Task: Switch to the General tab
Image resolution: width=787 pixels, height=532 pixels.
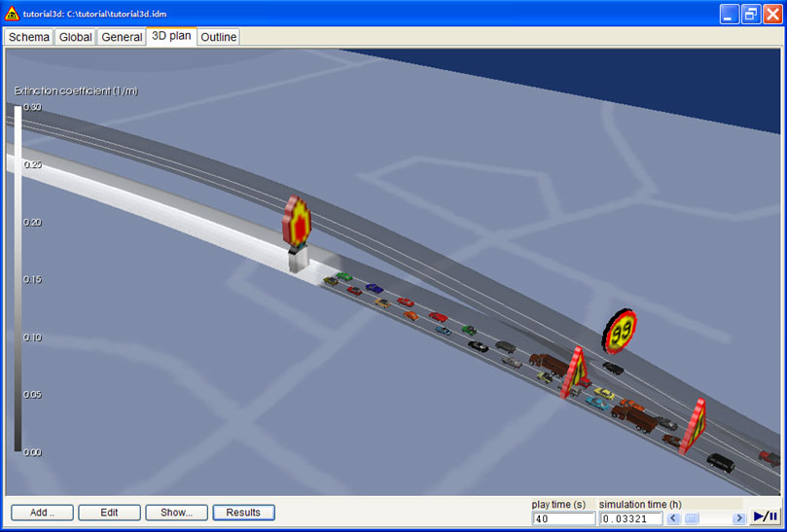Action: click(122, 37)
